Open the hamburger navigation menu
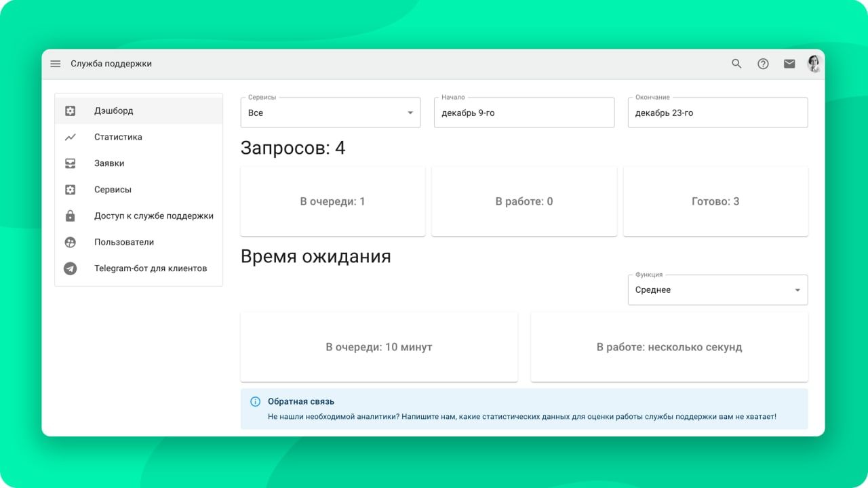 (56, 64)
